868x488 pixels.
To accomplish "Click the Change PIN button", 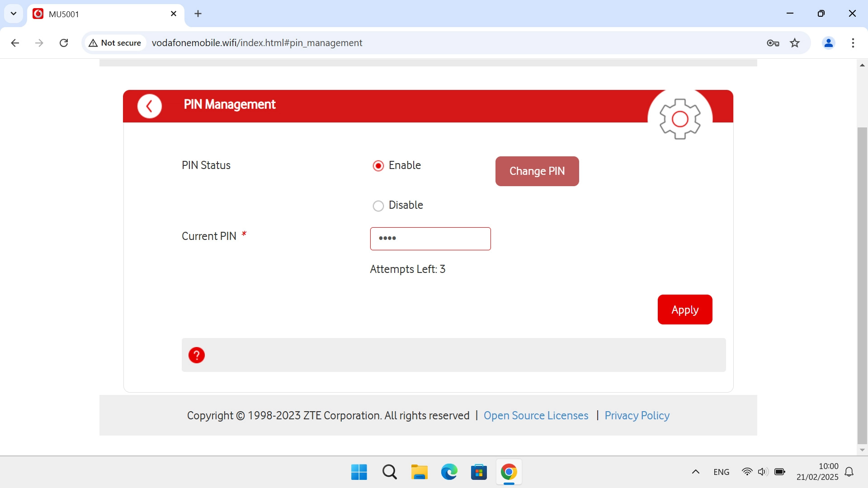I will [537, 171].
